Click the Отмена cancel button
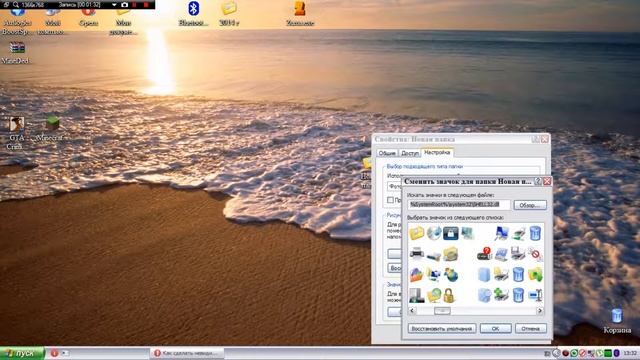The image size is (640, 360). pyautogui.click(x=530, y=329)
